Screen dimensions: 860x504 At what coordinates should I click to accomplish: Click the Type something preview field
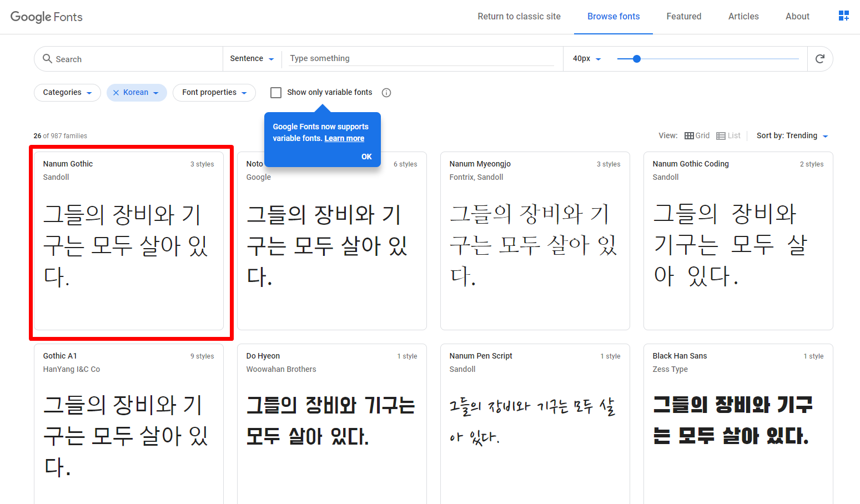point(421,58)
